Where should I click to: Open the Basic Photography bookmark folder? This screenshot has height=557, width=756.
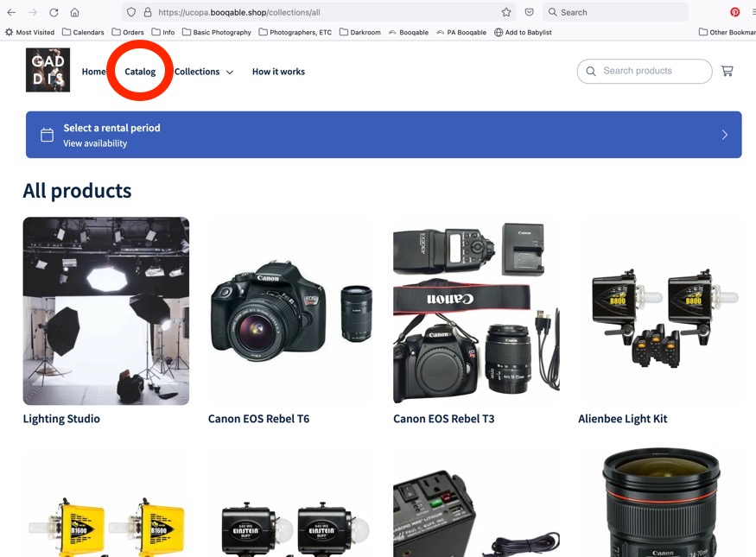point(217,32)
